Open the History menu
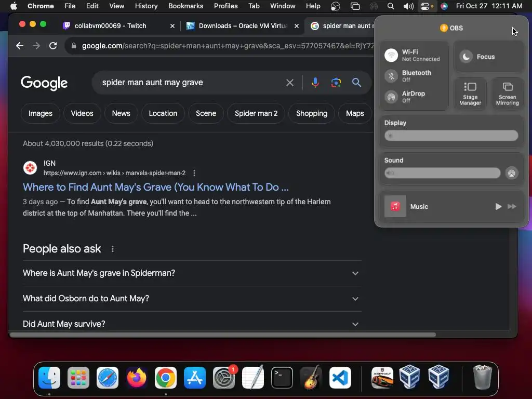The width and height of the screenshot is (532, 399). coord(146,6)
